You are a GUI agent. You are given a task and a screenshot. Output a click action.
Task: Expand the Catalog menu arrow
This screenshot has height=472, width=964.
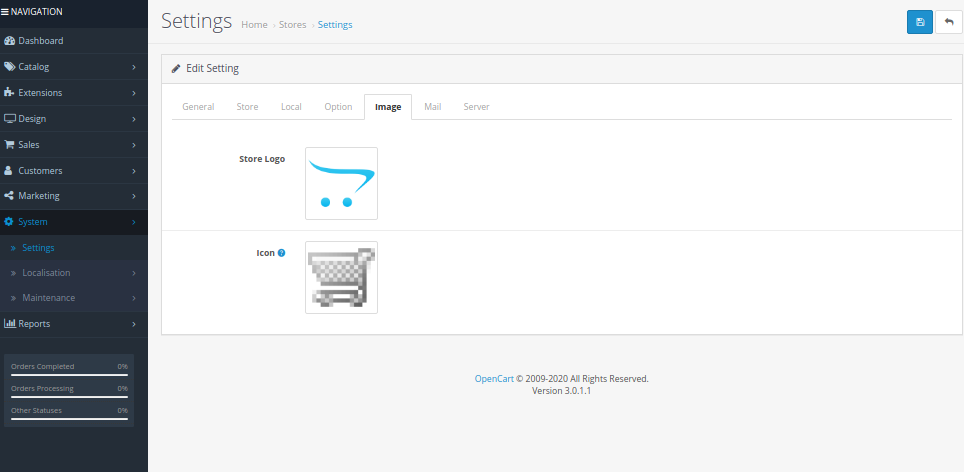(133, 67)
